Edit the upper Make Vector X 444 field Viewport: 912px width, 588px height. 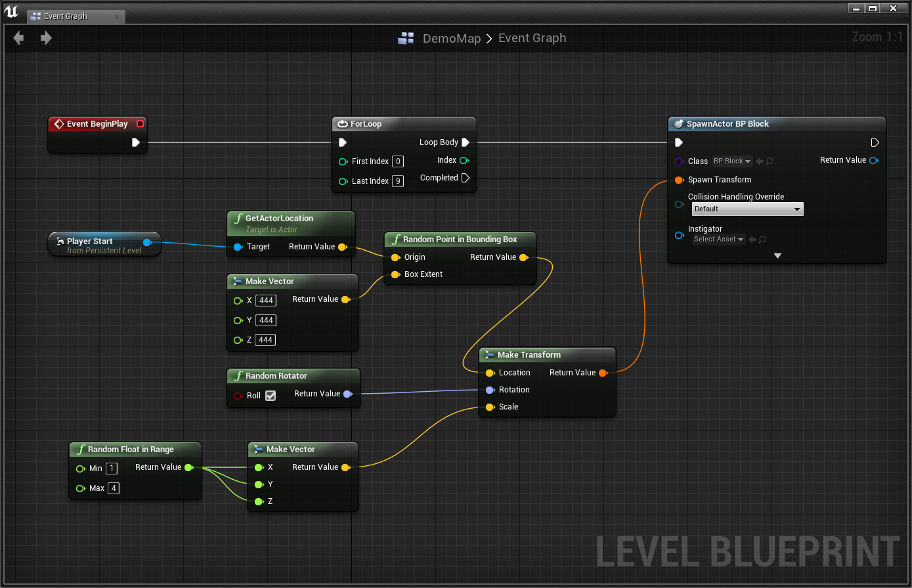tap(266, 301)
